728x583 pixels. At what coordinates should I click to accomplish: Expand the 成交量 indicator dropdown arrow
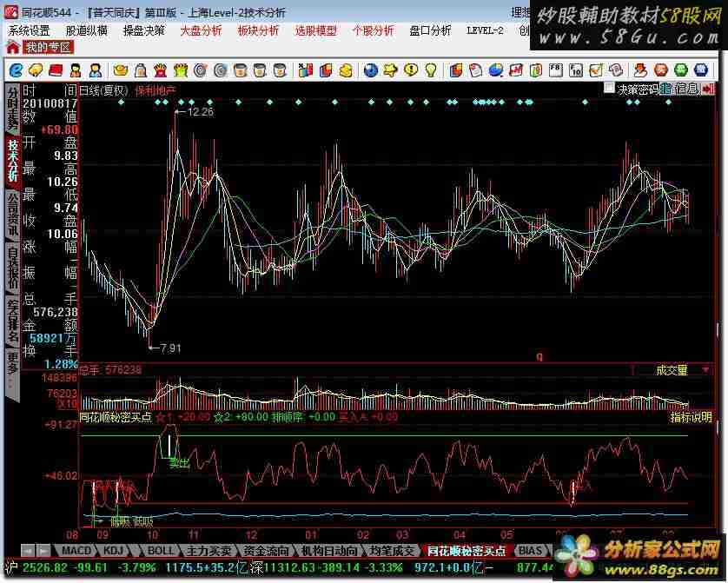[x=705, y=370]
